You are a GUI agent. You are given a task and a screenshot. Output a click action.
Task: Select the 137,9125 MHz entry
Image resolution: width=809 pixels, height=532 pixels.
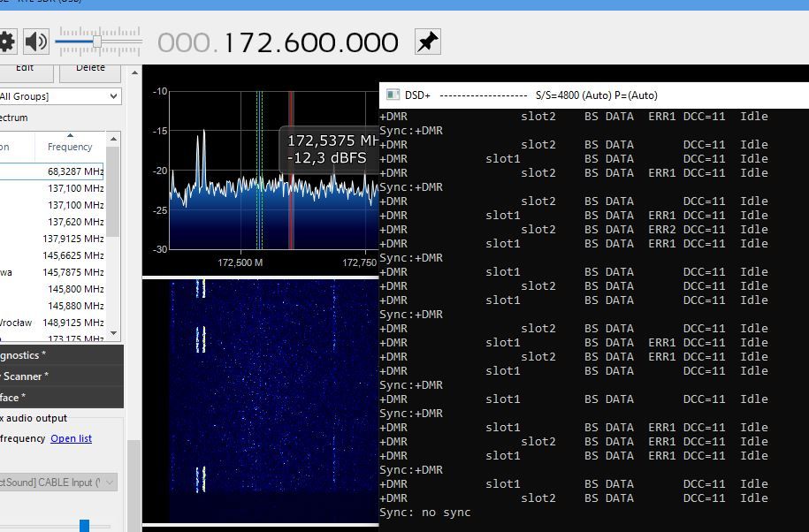(51, 239)
